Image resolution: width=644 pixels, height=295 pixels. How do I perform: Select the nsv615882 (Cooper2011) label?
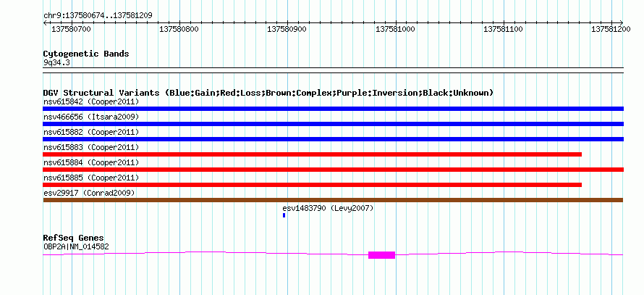(x=91, y=132)
